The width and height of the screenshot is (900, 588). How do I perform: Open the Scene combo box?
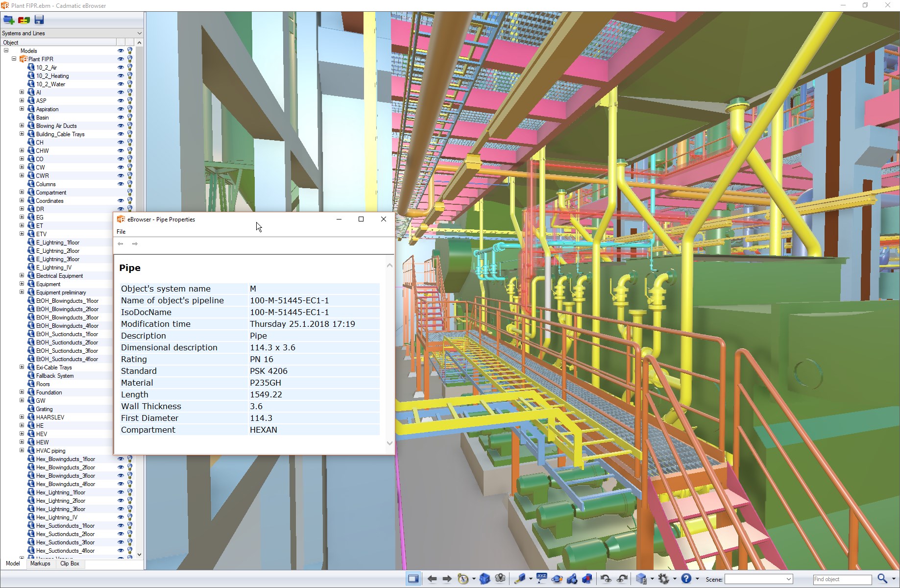click(759, 579)
